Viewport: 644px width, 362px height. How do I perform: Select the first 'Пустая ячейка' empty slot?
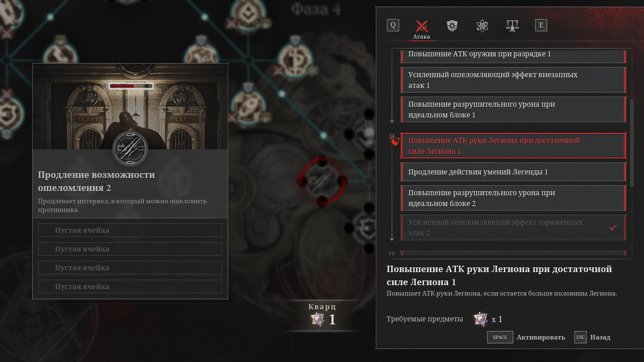[x=130, y=230]
